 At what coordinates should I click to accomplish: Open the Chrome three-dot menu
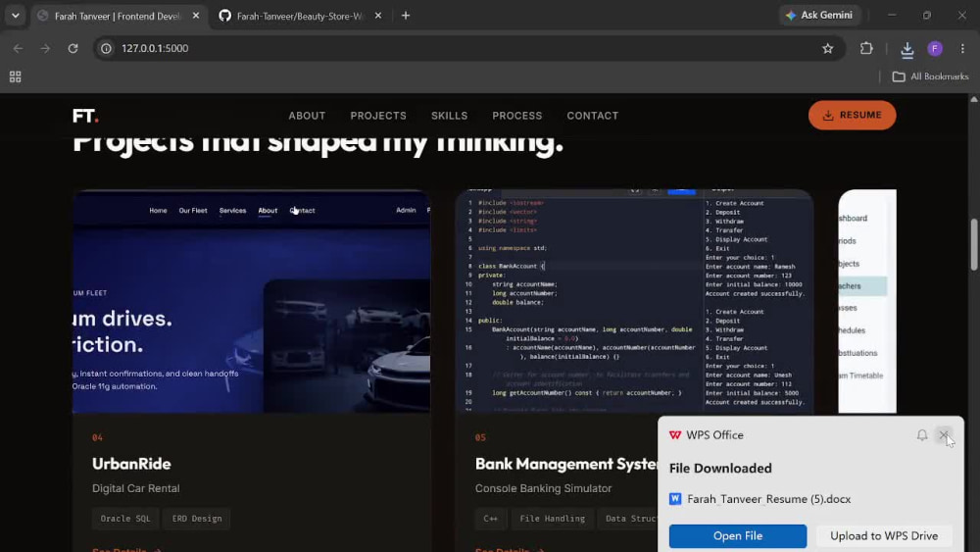[x=962, y=48]
